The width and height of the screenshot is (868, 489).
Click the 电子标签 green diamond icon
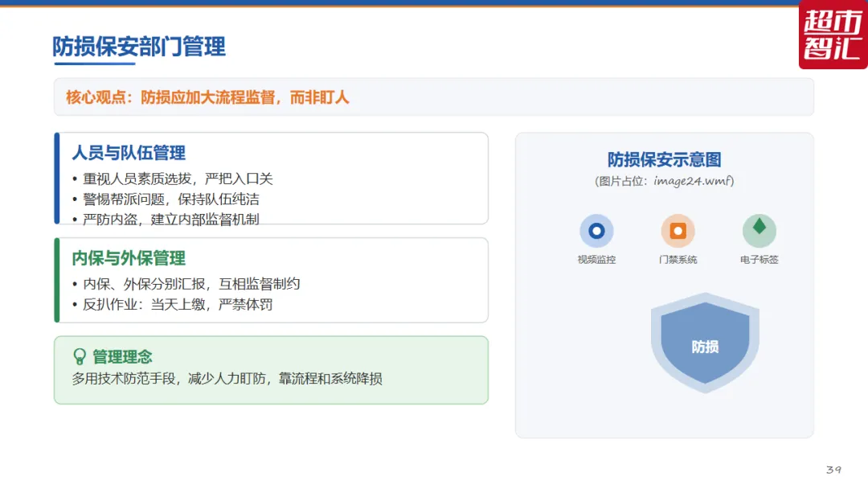[x=759, y=230]
